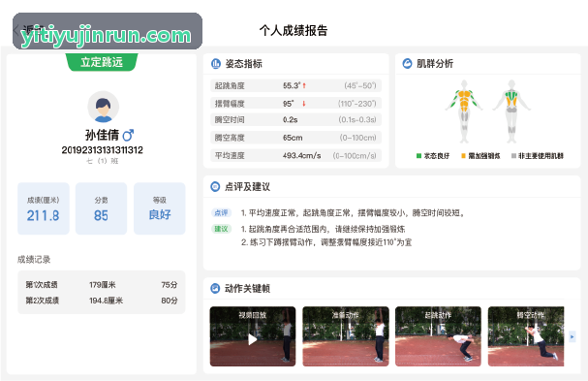Click the 第1次成绩 179厘米 record
This screenshot has height=381, width=588.
tap(102, 285)
